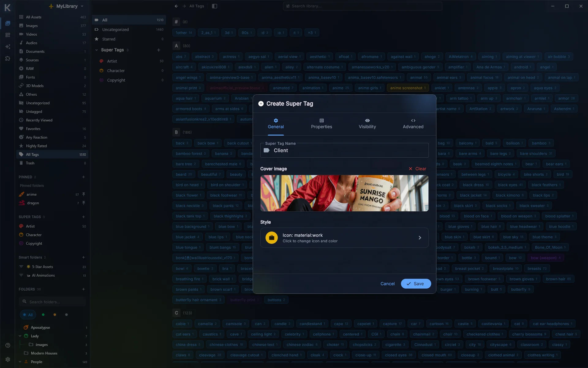
Task: Switch to the Properties tab
Action: click(x=321, y=124)
